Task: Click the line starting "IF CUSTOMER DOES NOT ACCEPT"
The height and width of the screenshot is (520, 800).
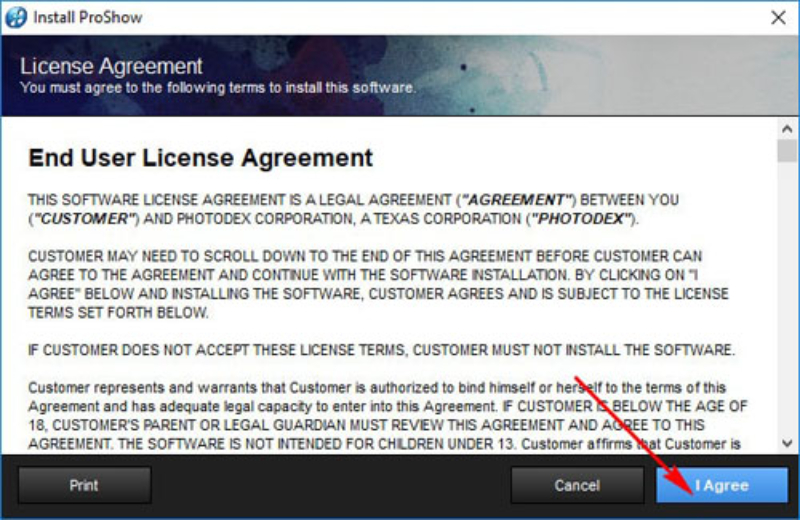Action: (381, 350)
